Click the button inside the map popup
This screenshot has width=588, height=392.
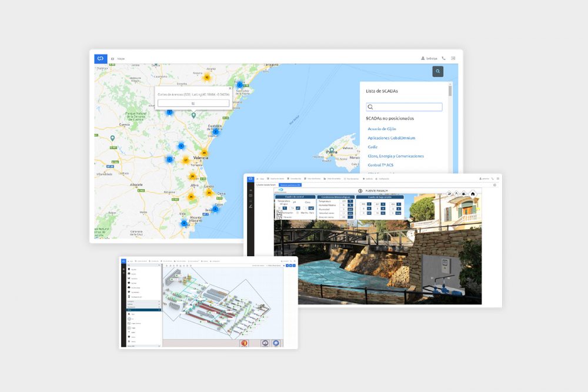click(x=193, y=103)
